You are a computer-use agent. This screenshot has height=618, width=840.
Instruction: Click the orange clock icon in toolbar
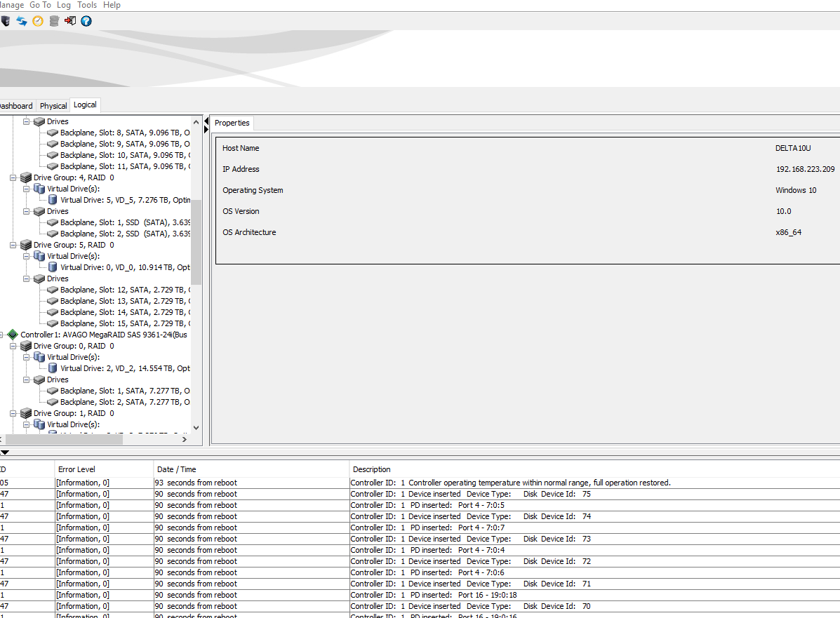click(x=38, y=21)
